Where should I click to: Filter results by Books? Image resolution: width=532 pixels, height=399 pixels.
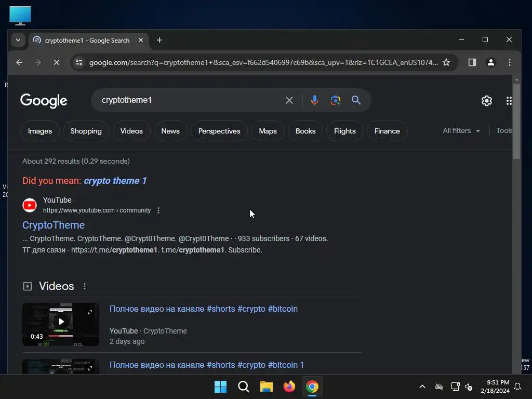[305, 131]
